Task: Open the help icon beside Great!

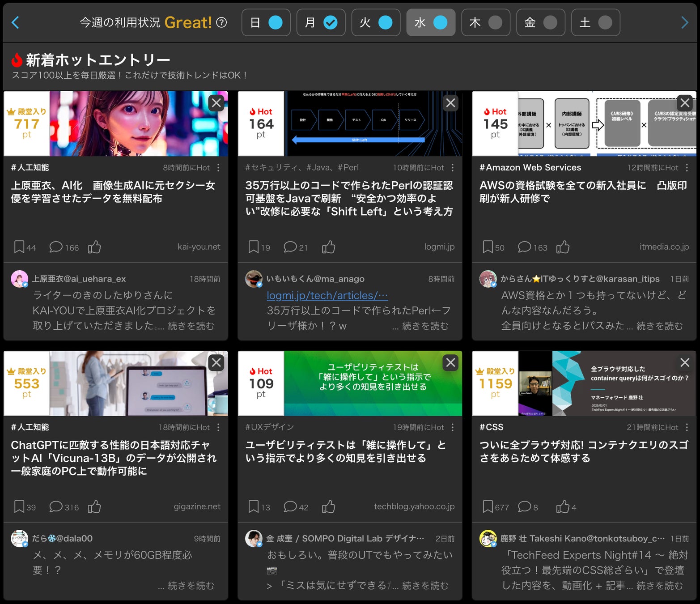Action: coord(221,22)
